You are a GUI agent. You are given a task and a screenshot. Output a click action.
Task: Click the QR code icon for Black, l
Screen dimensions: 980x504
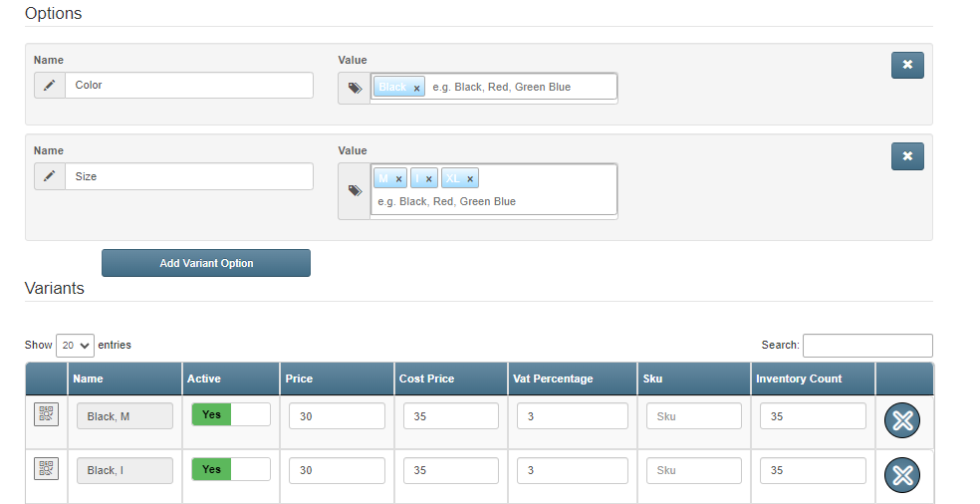pyautogui.click(x=46, y=468)
